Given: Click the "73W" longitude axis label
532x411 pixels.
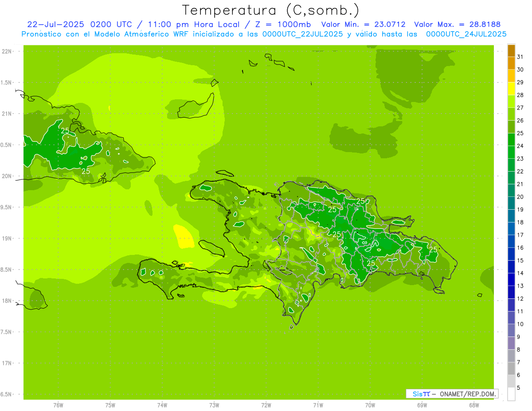Looking at the screenshot, I should [214, 405].
